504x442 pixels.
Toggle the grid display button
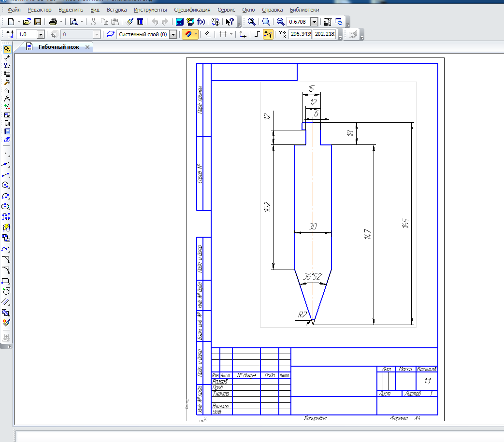[x=222, y=34]
